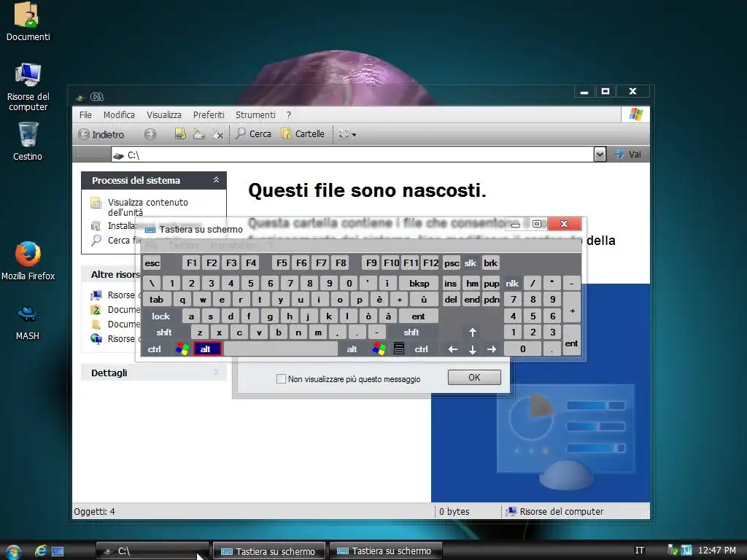The height and width of the screenshot is (560, 747).
Task: Switch to the C:\ taskbar button
Action: tap(152, 551)
